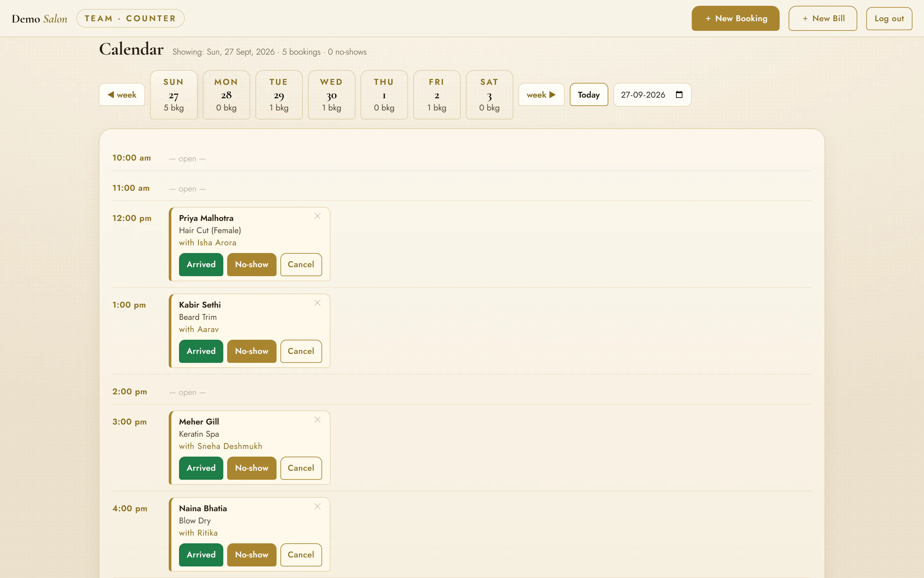Open the date picker calendar icon

click(x=679, y=94)
